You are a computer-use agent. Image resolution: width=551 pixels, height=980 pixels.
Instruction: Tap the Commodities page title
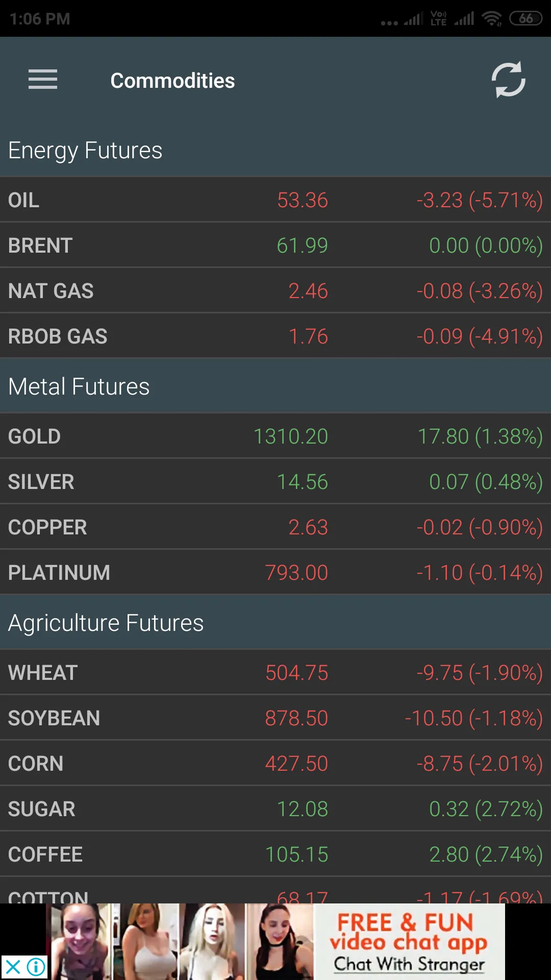pos(172,81)
